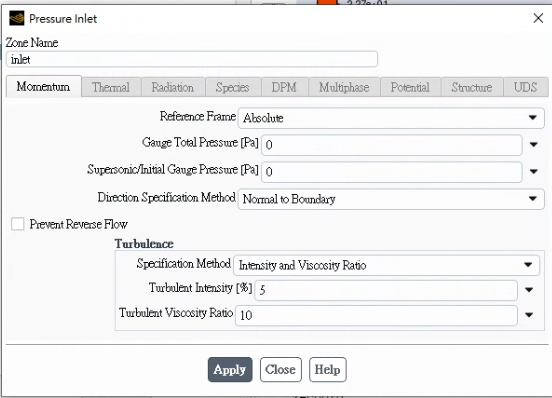This screenshot has height=398, width=552.
Task: Expand the Turbulent Intensity options arrow
Action: [529, 290]
